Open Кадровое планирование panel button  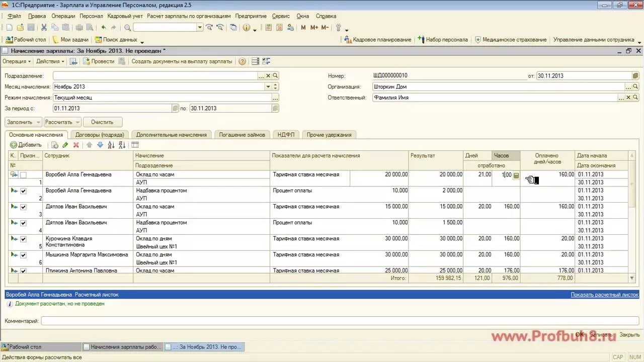378,40
